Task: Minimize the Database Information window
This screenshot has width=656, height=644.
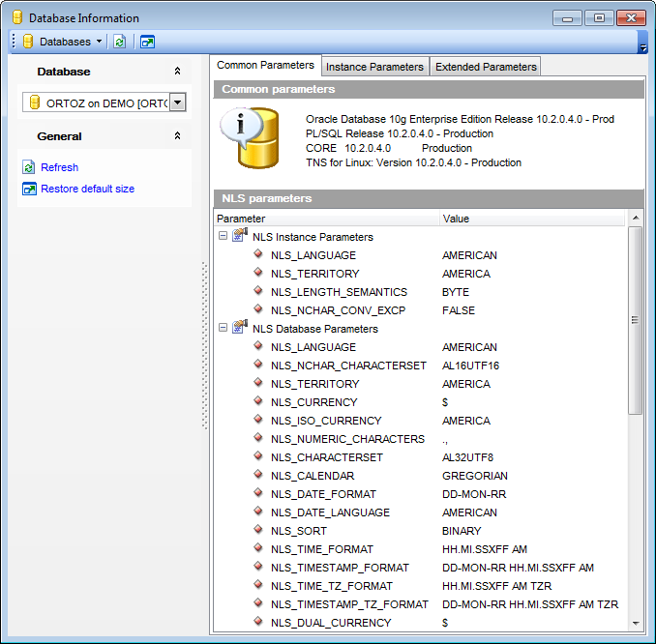Action: pos(567,18)
